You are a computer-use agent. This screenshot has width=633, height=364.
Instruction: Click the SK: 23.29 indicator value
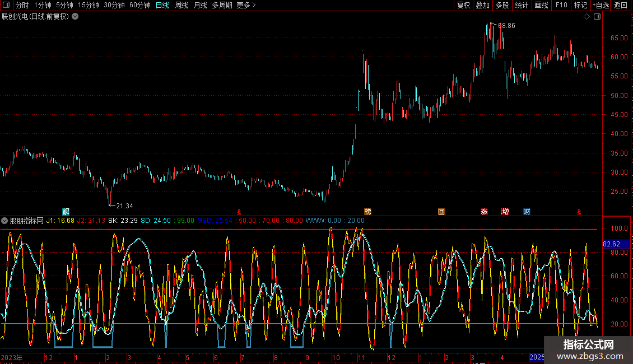tap(123, 221)
